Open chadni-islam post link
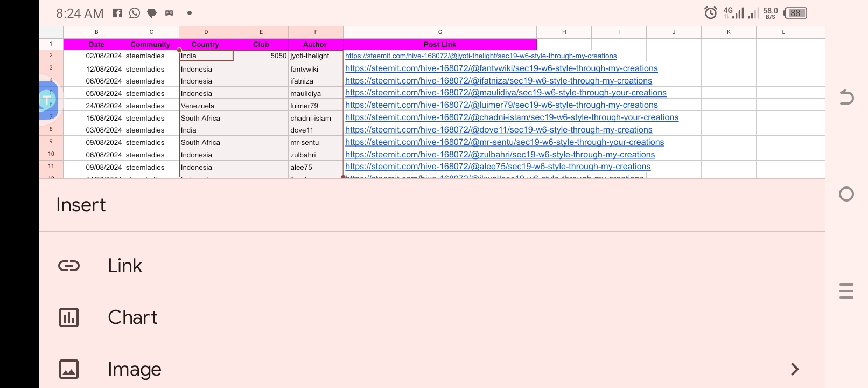 point(512,117)
